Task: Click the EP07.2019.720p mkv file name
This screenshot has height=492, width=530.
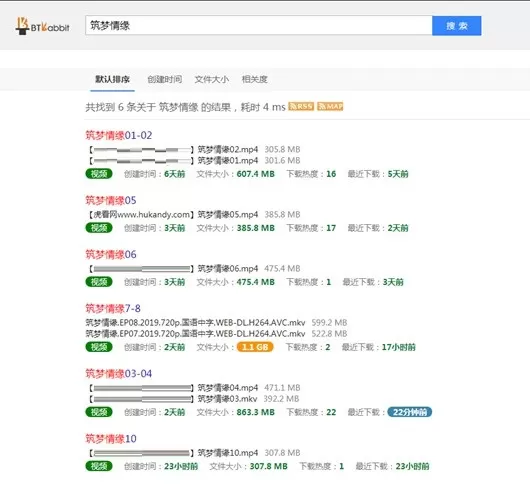Action: tap(195, 334)
